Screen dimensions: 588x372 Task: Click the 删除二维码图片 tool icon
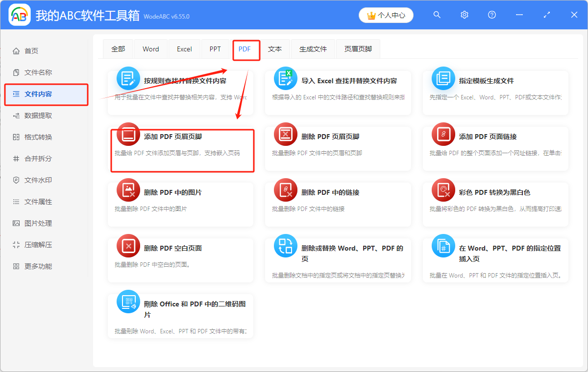click(x=128, y=303)
